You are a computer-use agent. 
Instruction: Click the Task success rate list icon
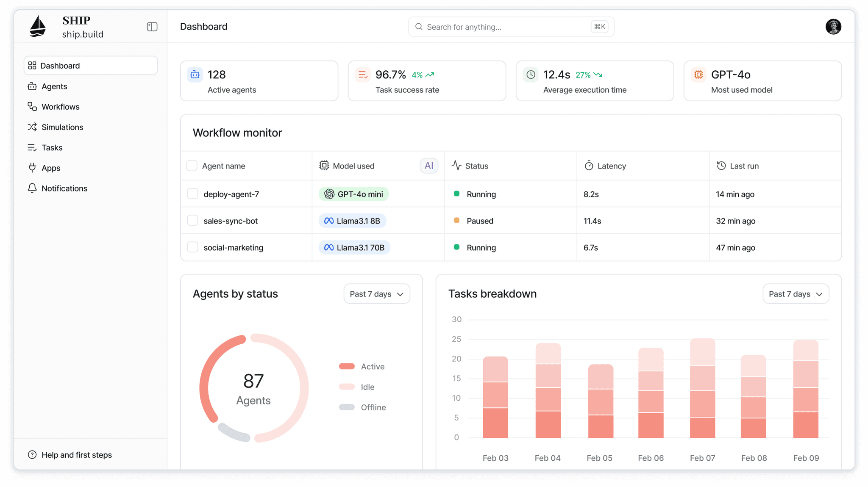(363, 75)
